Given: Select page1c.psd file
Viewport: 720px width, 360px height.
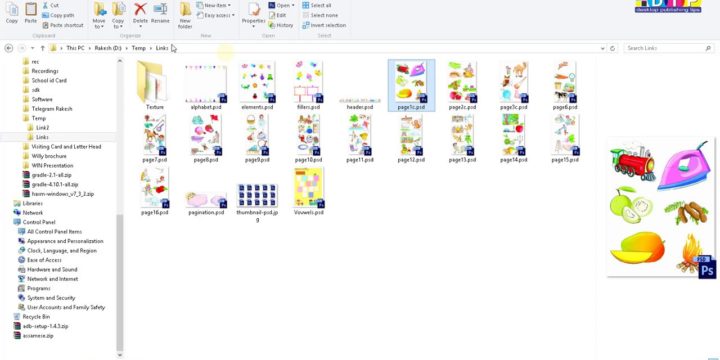Looking at the screenshot, I should (x=411, y=85).
